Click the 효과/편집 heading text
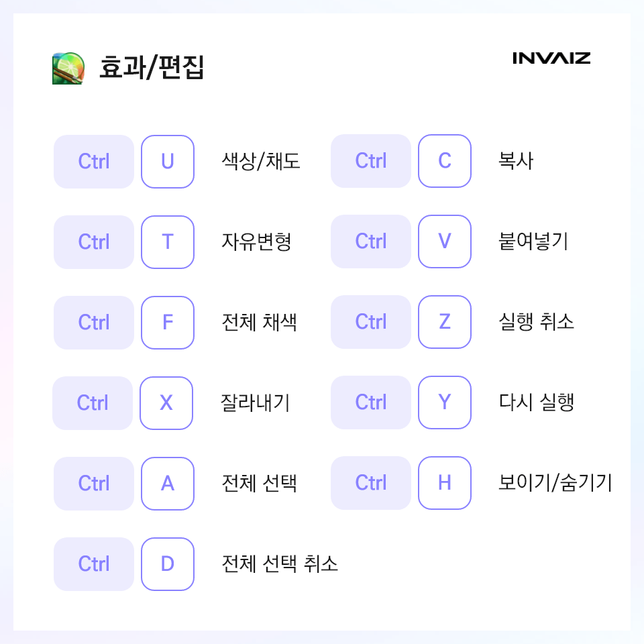 (152, 67)
